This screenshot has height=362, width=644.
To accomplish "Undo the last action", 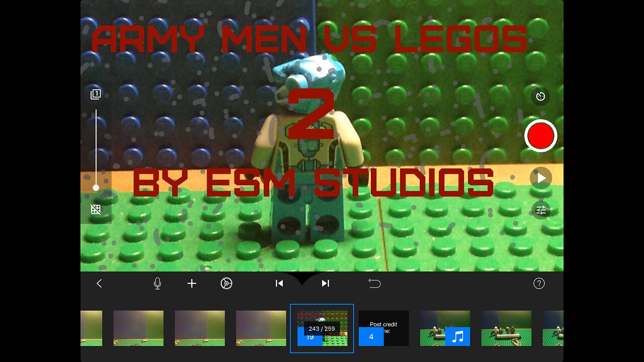I will 375,284.
